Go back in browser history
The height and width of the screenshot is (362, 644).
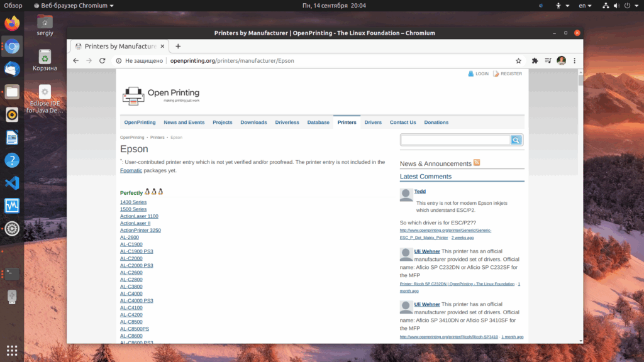tap(75, 61)
